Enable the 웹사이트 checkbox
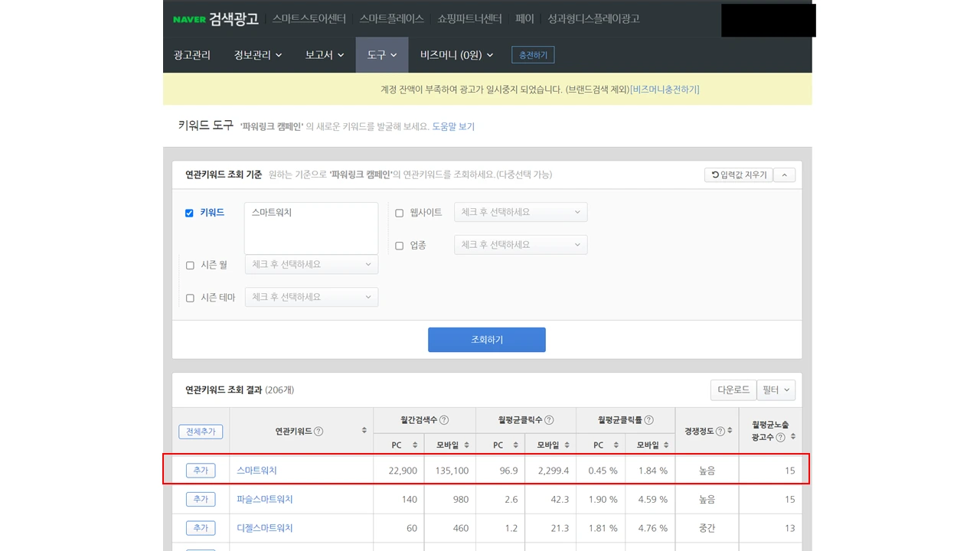The width and height of the screenshot is (980, 551). coord(399,212)
